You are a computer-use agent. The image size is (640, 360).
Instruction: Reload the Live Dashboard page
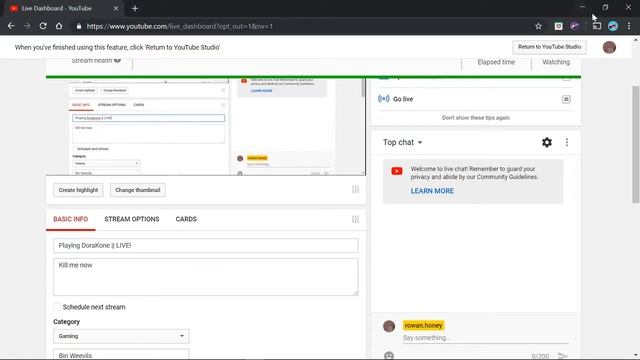43,26
